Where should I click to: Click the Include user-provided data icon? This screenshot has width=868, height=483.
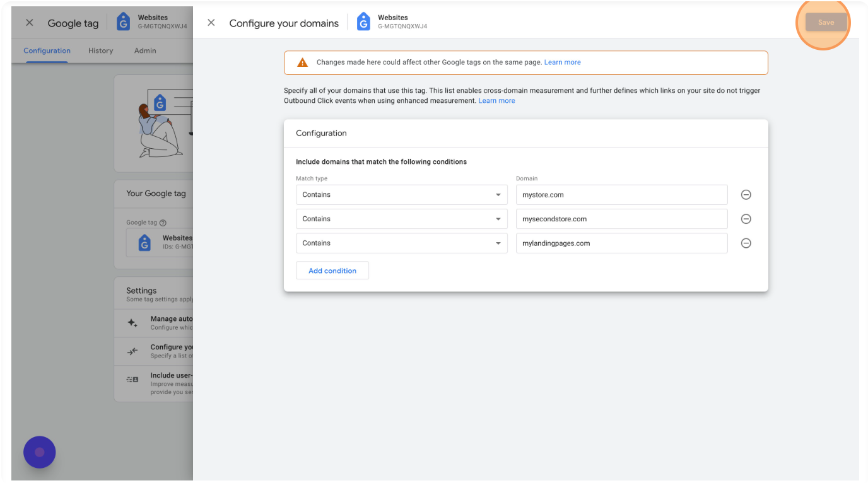(x=132, y=380)
